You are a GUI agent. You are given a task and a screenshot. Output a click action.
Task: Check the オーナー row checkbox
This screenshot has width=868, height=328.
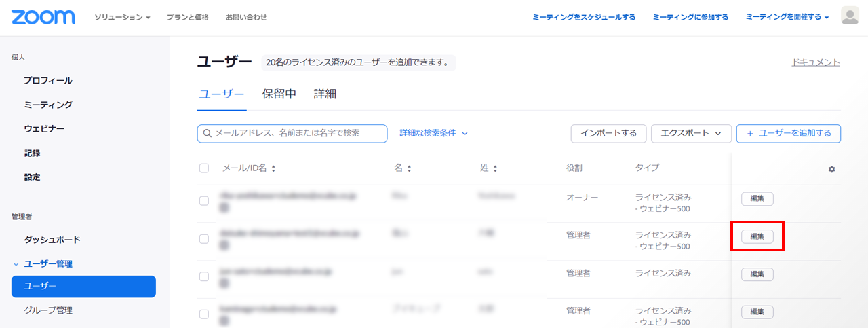click(x=204, y=201)
